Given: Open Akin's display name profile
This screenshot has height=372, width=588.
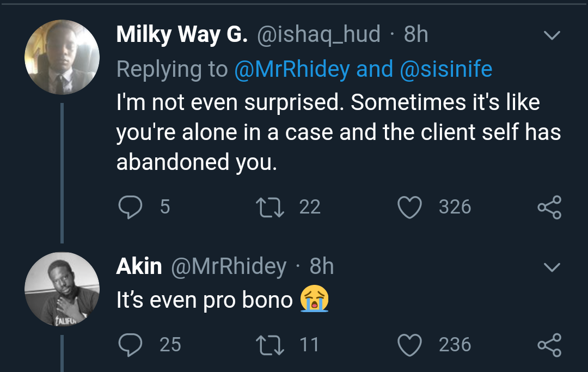Looking at the screenshot, I should pos(139,266).
